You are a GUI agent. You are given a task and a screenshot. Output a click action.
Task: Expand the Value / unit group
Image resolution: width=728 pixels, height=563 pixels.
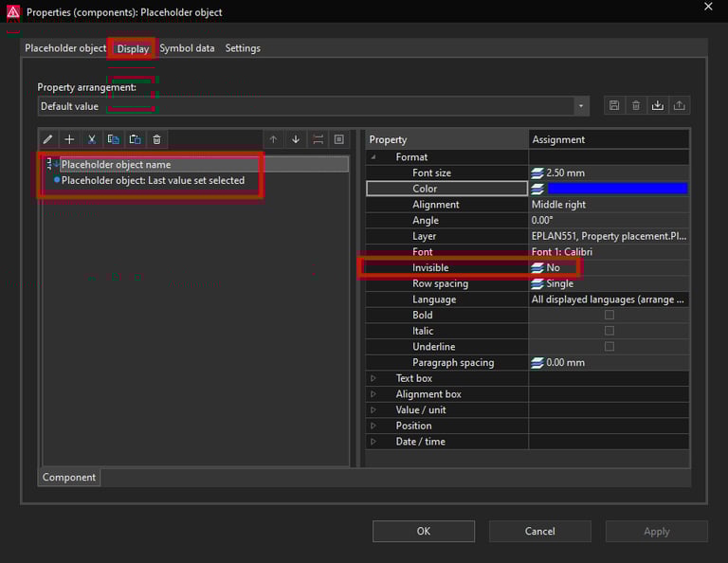coord(373,409)
